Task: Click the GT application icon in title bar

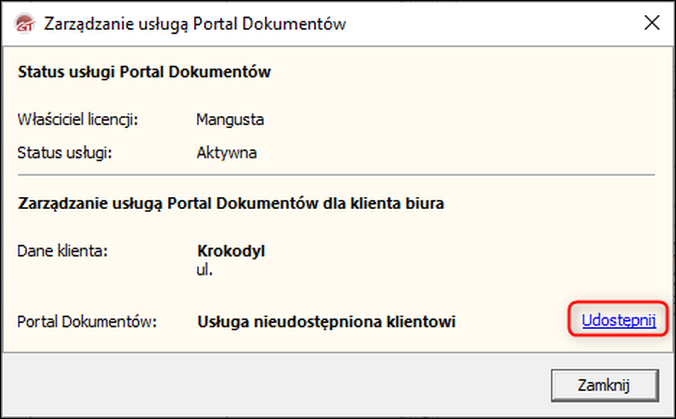Action: coord(22,23)
